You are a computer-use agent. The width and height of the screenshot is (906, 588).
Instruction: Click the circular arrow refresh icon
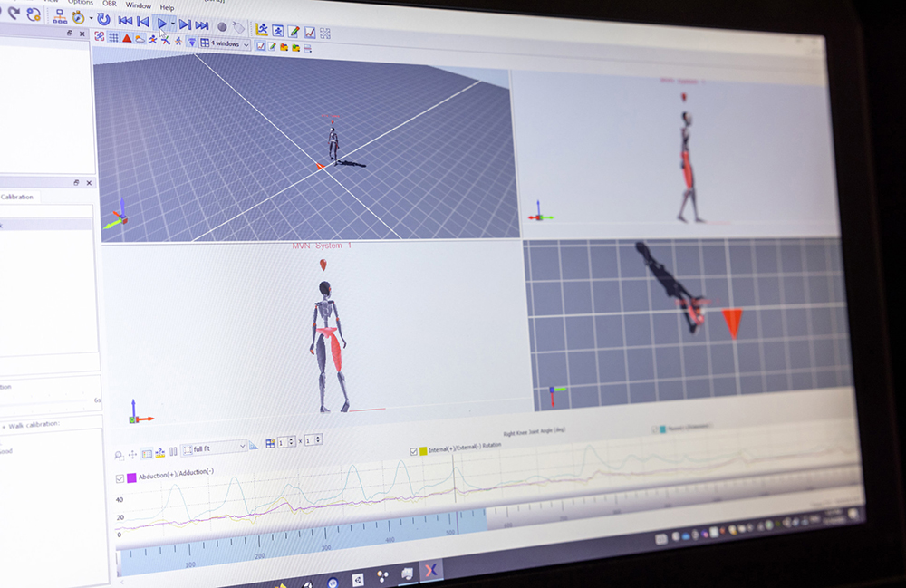103,19
